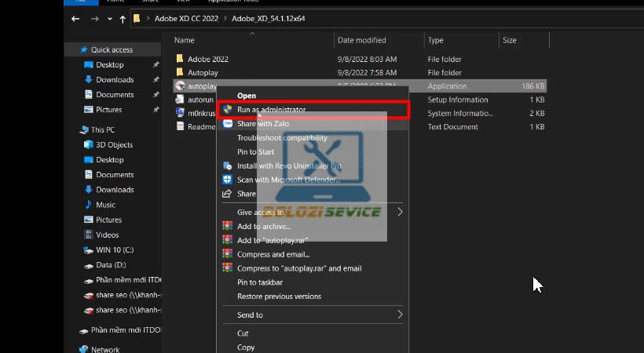Choose Cut in context menu
The height and width of the screenshot is (353, 644).
pos(243,333)
